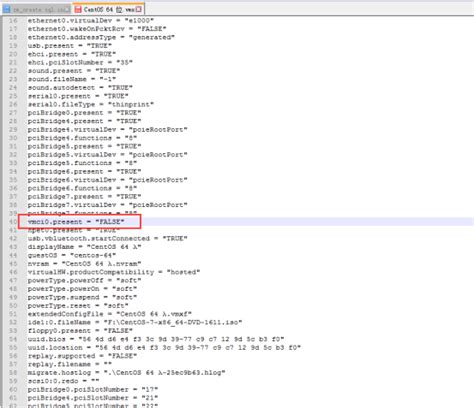Click the usb.vbluetooth.startConnected line
The image size is (474, 408).
(x=108, y=239)
